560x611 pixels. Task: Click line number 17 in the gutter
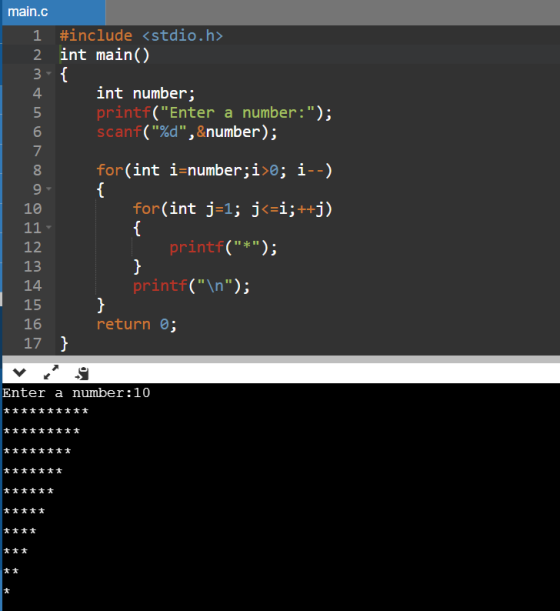pos(33,343)
